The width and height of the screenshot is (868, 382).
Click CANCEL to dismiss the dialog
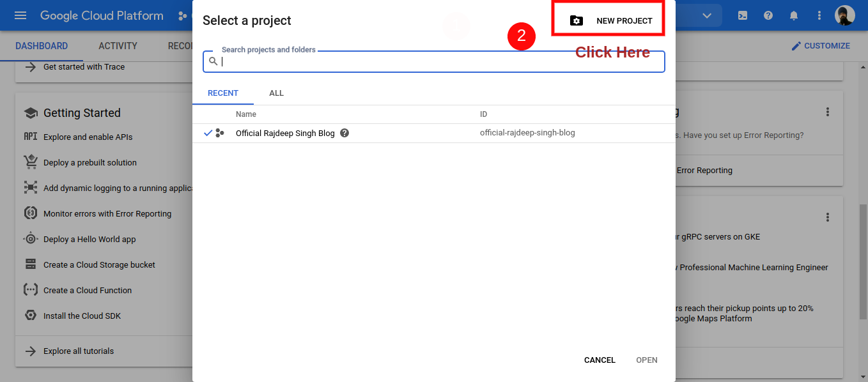tap(599, 360)
